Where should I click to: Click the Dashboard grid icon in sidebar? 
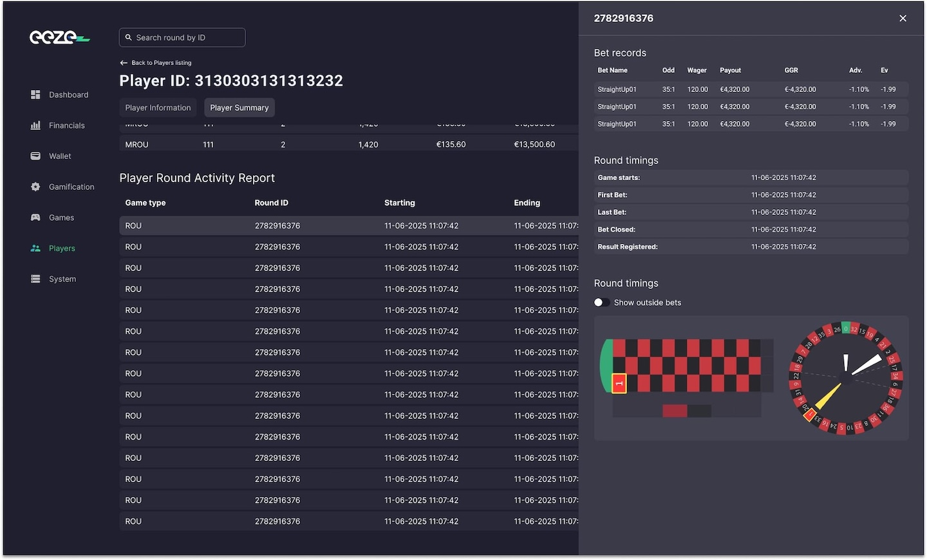(x=35, y=95)
